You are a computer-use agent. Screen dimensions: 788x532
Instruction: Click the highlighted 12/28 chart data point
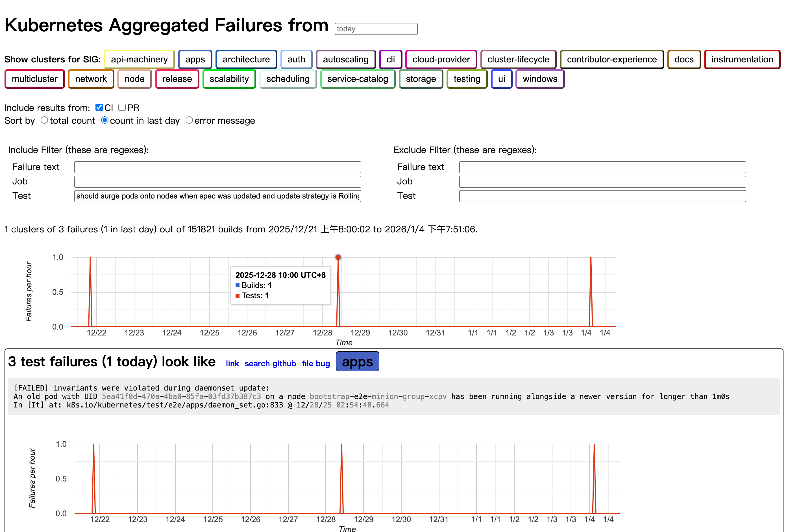tap(338, 257)
